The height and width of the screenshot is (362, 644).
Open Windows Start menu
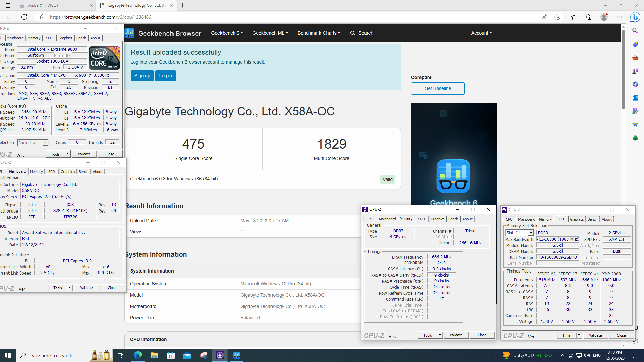point(8,355)
